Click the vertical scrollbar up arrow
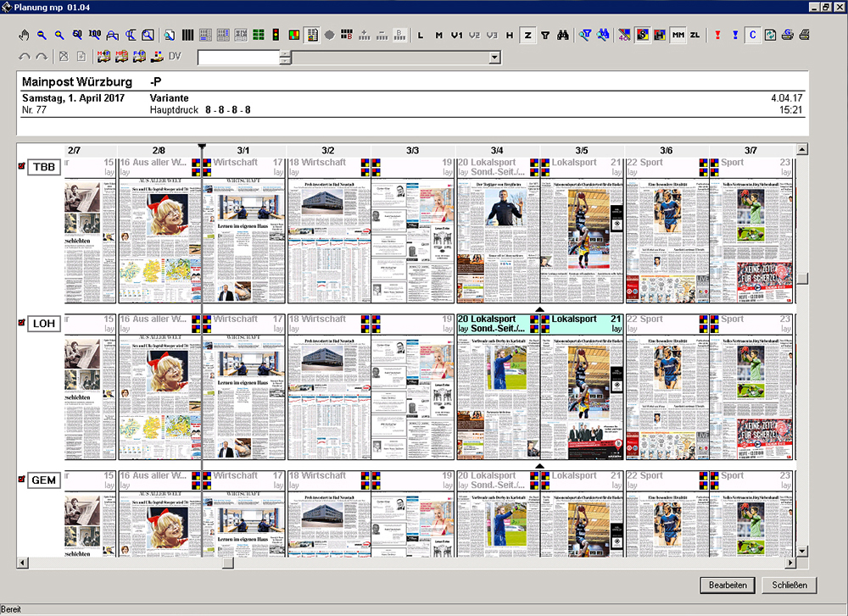The image size is (848, 616). pos(802,149)
